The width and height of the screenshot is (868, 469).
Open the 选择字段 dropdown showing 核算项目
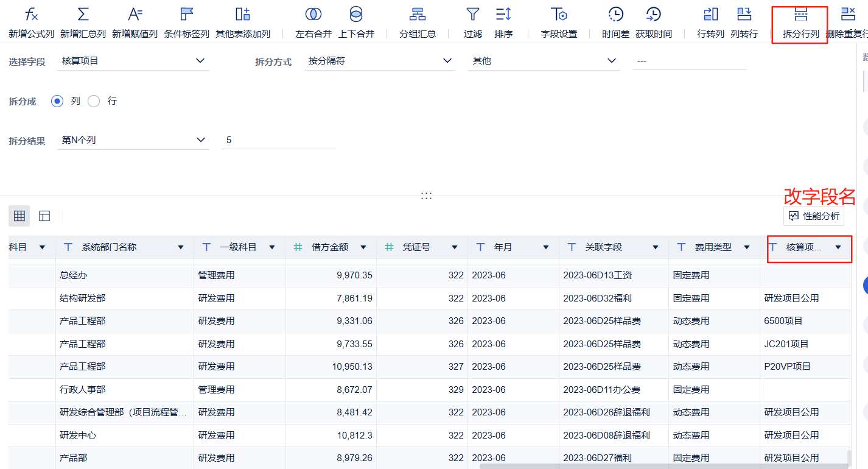coord(133,61)
